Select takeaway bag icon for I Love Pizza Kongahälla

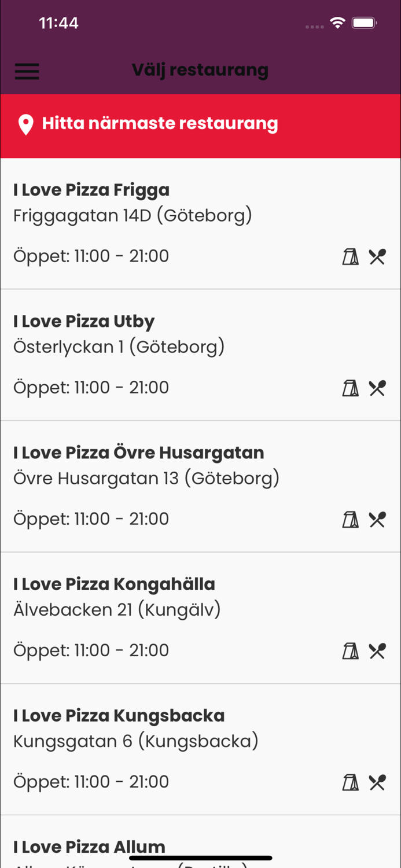[351, 650]
